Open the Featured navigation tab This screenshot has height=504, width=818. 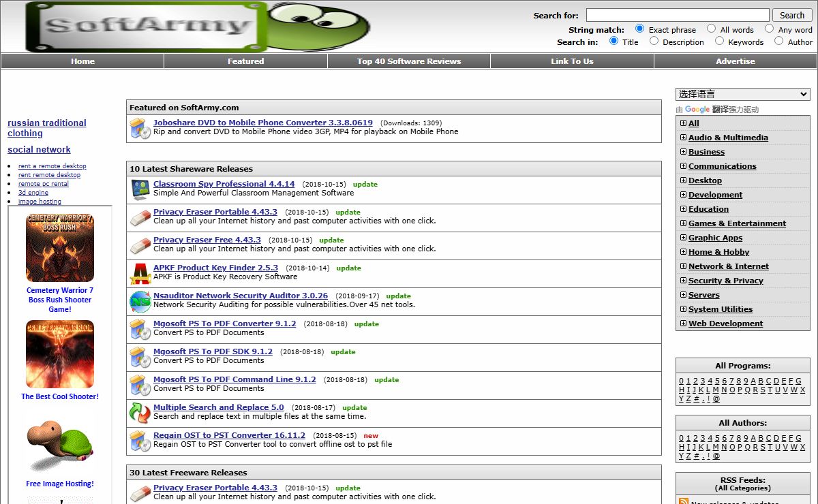[245, 61]
